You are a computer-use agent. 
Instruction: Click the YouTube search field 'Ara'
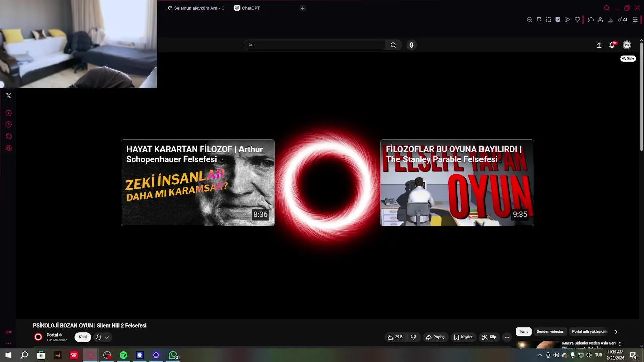click(x=314, y=45)
